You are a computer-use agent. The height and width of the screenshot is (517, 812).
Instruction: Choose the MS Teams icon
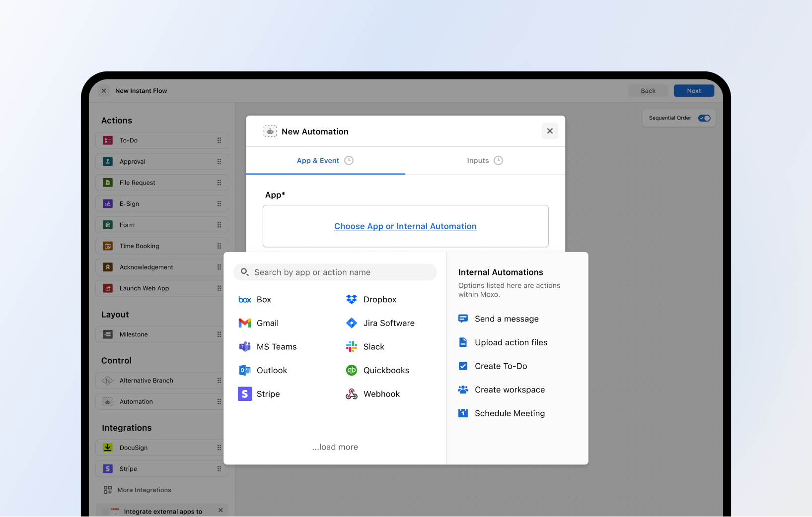point(245,347)
